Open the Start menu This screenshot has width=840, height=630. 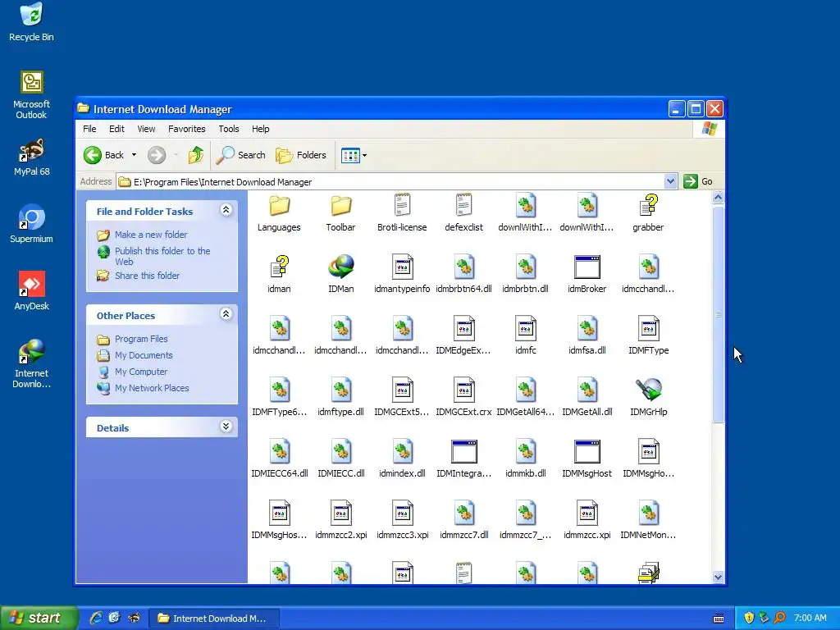[x=39, y=619]
